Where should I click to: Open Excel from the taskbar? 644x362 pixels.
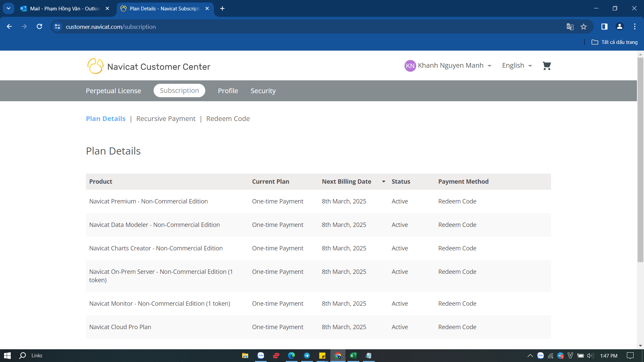(353, 356)
